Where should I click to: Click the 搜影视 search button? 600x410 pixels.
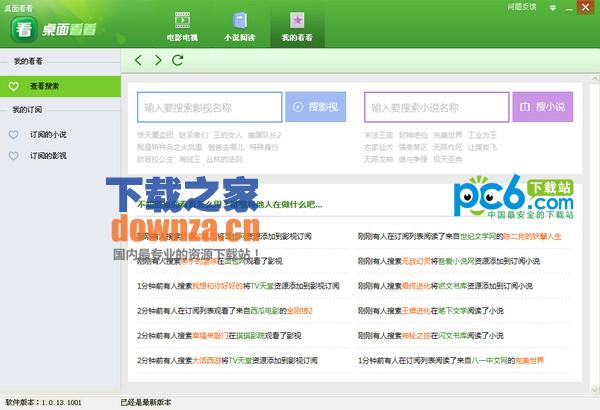pyautogui.click(x=316, y=107)
